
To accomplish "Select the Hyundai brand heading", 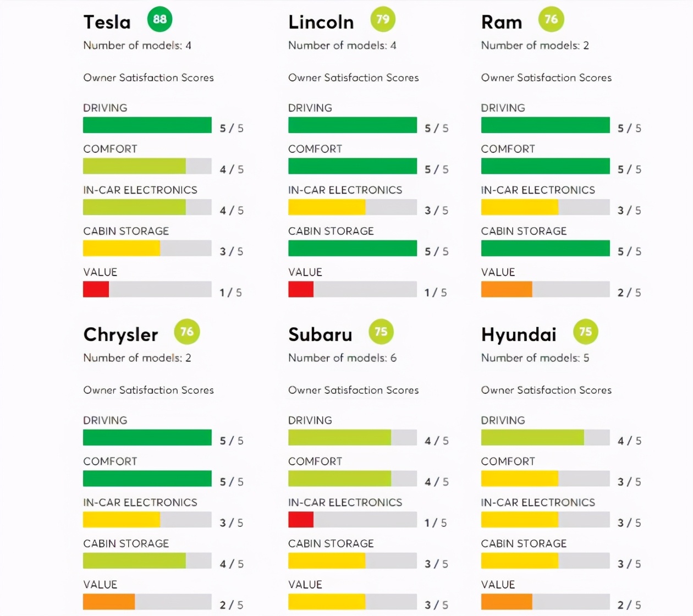I will point(519,334).
